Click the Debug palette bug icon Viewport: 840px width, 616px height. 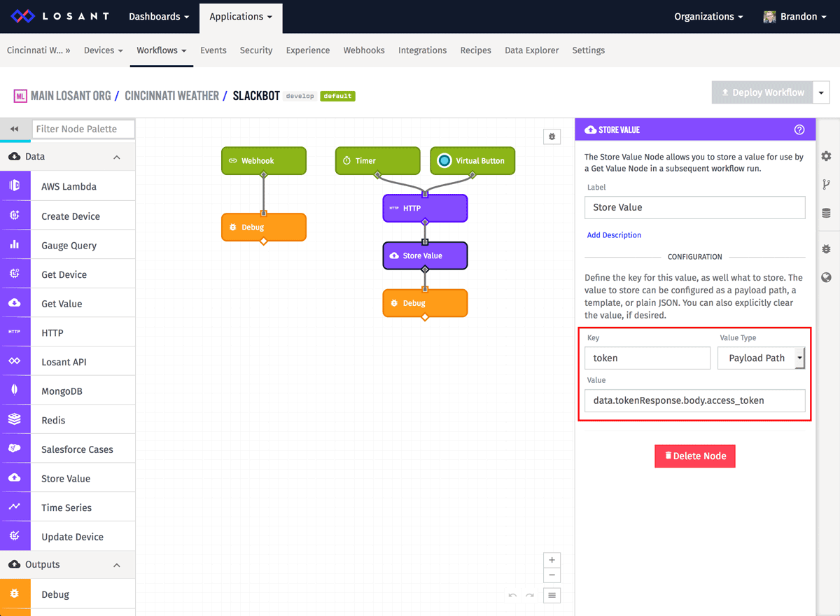click(15, 594)
